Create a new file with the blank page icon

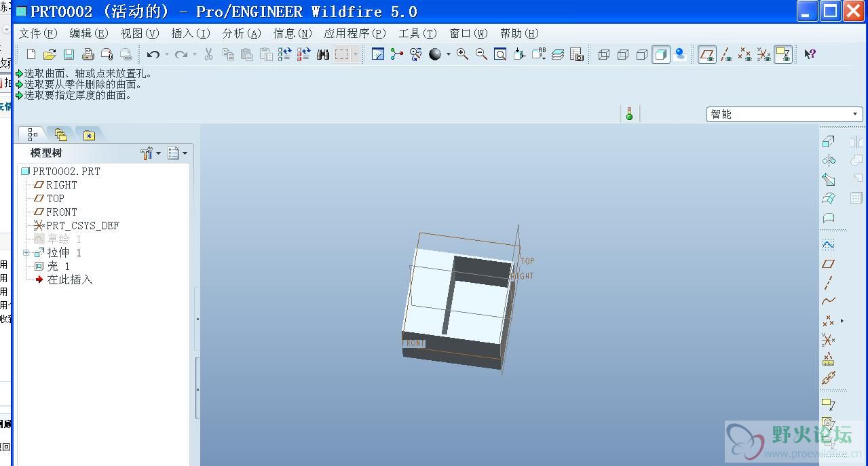click(31, 54)
